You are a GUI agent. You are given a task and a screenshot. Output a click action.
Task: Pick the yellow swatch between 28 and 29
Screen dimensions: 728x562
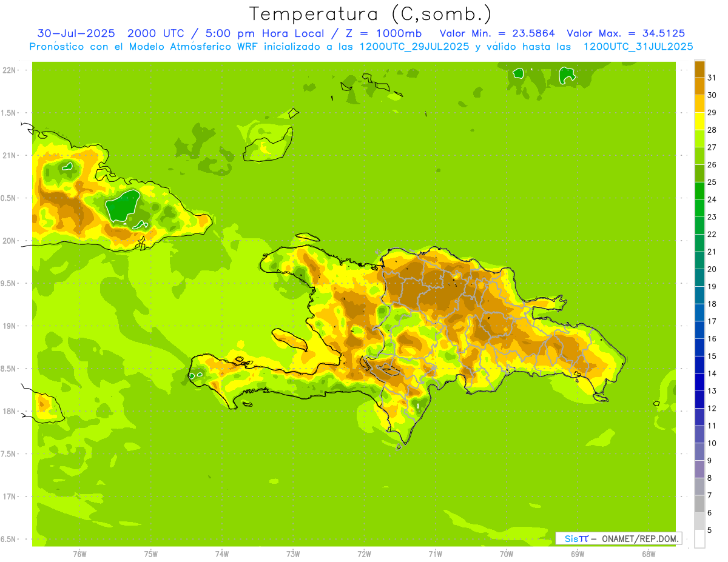pos(699,121)
